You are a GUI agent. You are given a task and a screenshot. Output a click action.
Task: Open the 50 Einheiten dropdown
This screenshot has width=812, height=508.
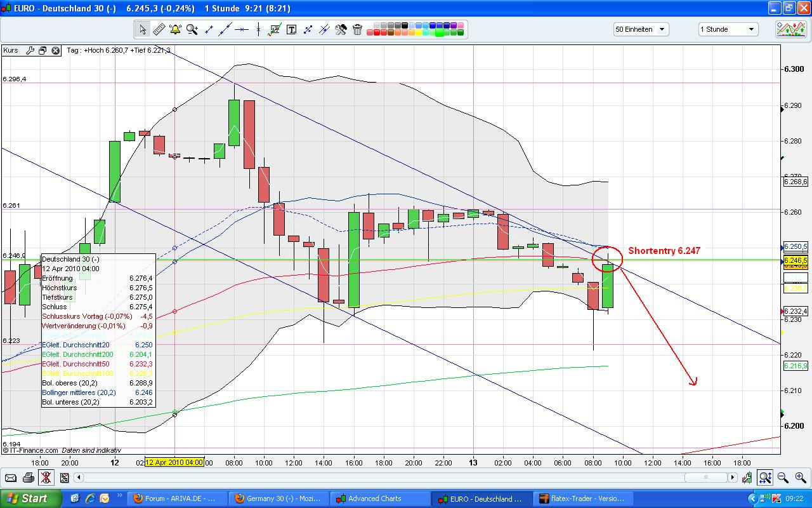click(641, 29)
